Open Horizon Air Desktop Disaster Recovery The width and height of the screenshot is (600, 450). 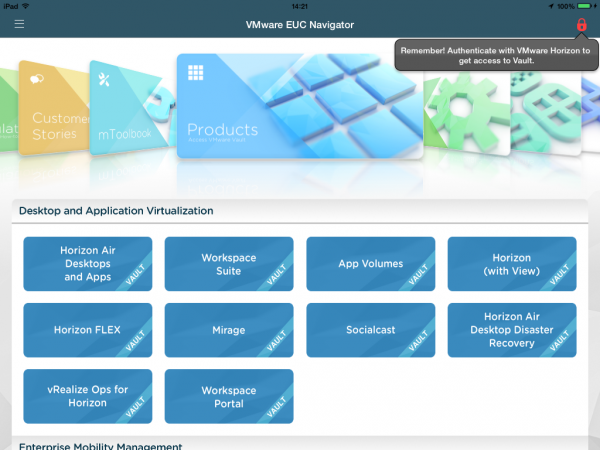click(x=512, y=330)
